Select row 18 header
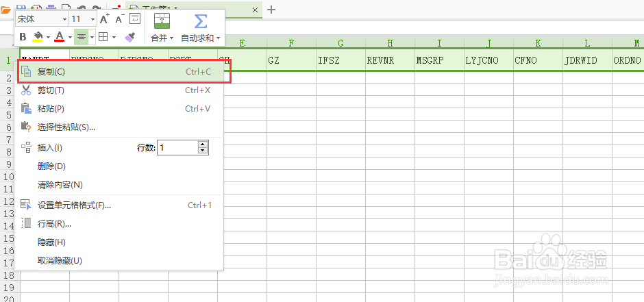Image resolution: width=644 pixels, height=302 pixels. pos(9,275)
